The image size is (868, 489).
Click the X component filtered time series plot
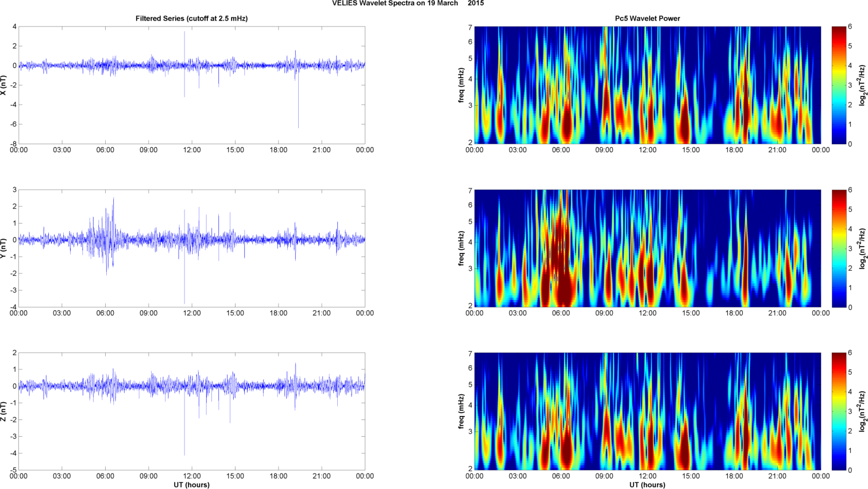(192, 85)
